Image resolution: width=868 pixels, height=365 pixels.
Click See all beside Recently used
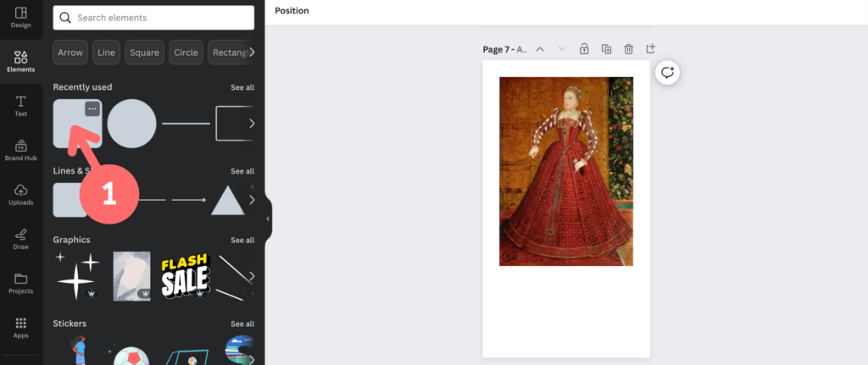(x=242, y=87)
